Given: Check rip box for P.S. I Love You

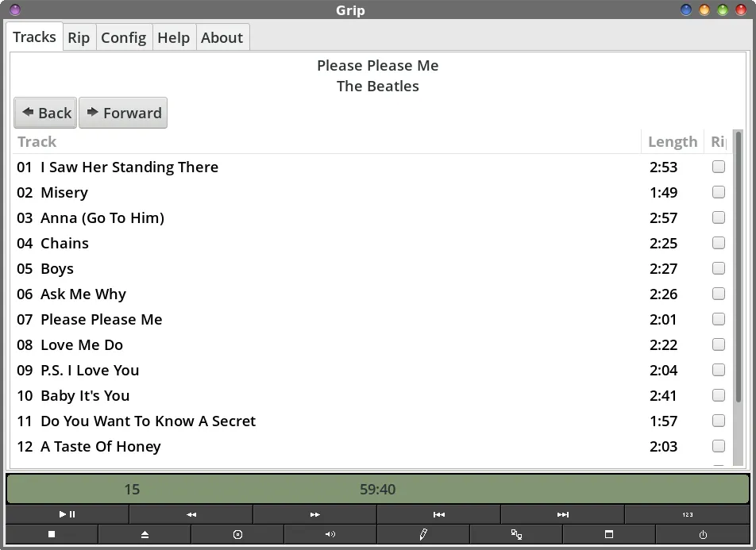Looking at the screenshot, I should (719, 370).
